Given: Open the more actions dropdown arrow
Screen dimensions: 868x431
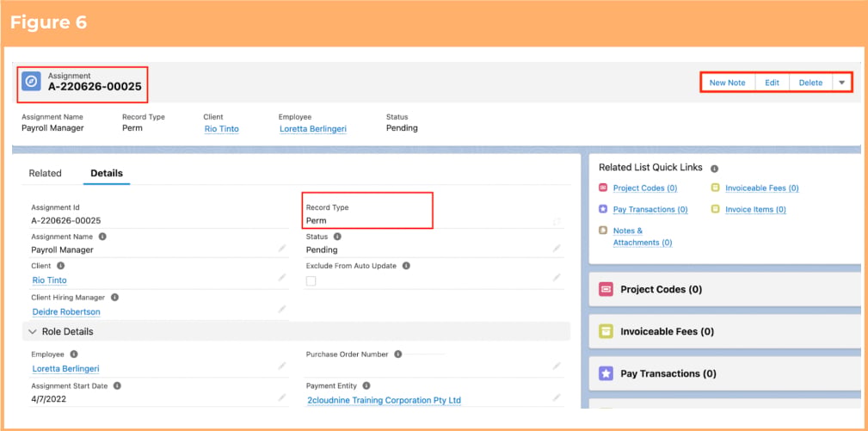Looking at the screenshot, I should click(x=841, y=83).
